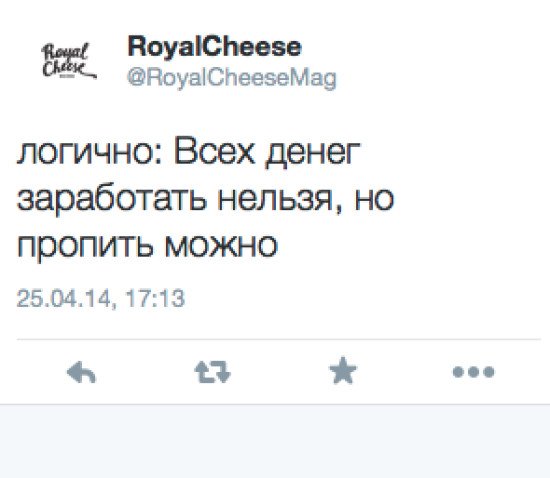Viewport: 550px width, 478px height.
Task: Click the word "пропить" in the tweet
Action: [x=85, y=245]
